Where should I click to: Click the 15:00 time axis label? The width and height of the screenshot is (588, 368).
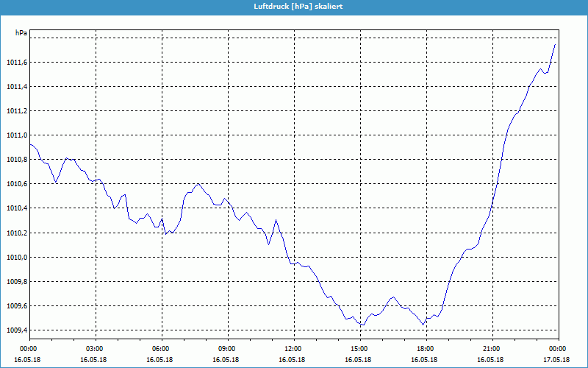[x=359, y=349]
